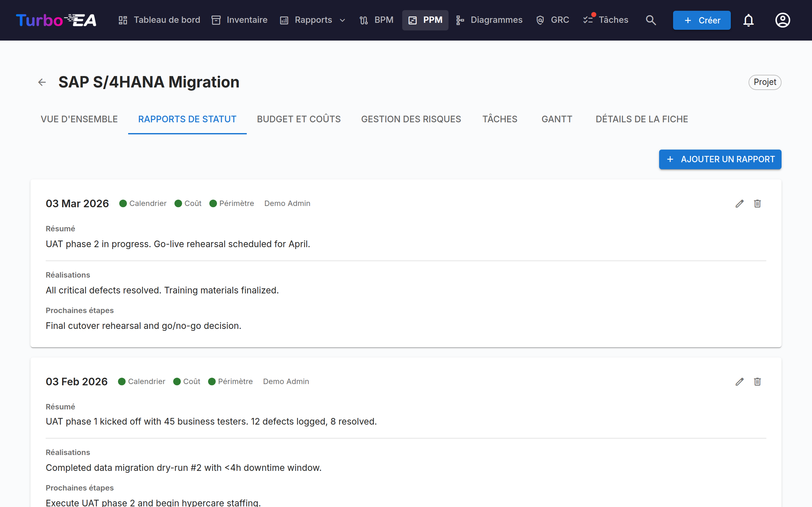Navigate to Diagrammes in the navbar

tap(489, 20)
